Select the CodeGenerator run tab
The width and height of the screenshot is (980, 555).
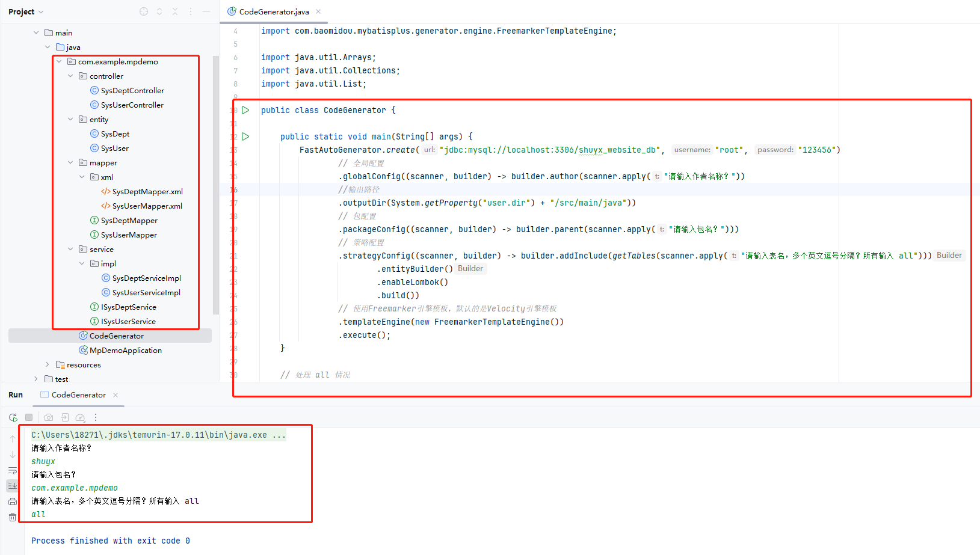[78, 395]
